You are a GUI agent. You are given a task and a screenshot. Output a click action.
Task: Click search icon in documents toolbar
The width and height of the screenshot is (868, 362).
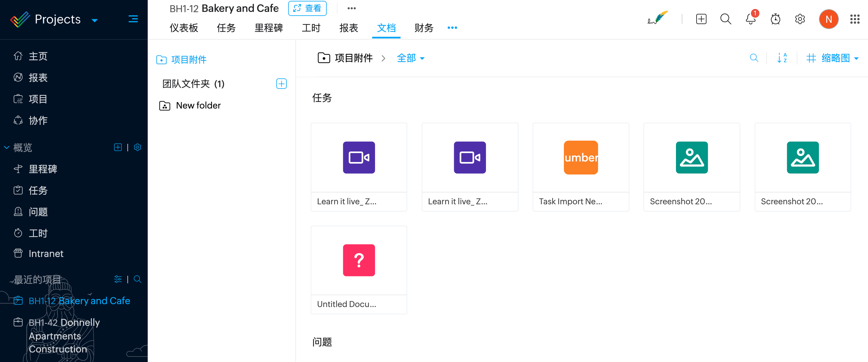click(754, 58)
